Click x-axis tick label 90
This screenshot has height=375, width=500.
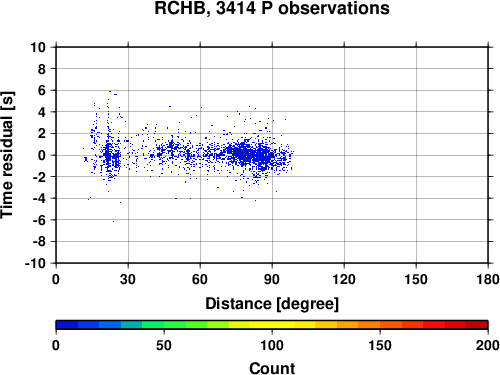[x=272, y=279]
